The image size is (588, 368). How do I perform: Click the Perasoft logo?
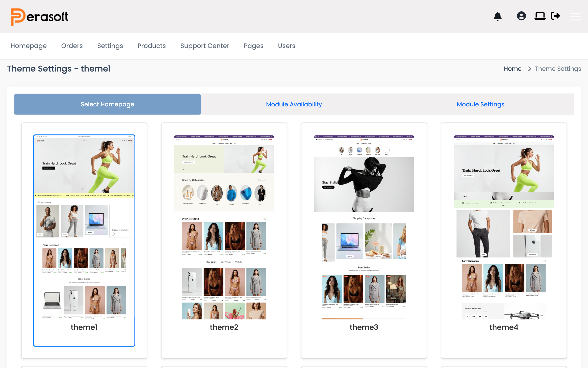tap(39, 17)
